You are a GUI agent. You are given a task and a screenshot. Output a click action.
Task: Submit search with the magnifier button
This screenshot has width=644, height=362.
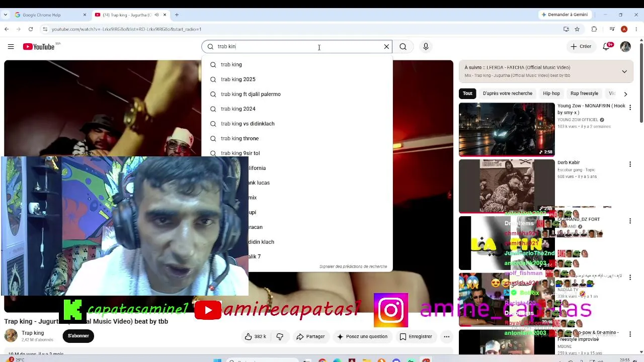click(403, 47)
